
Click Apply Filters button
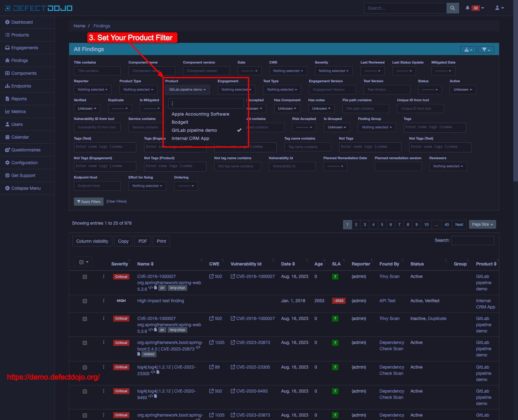89,202
